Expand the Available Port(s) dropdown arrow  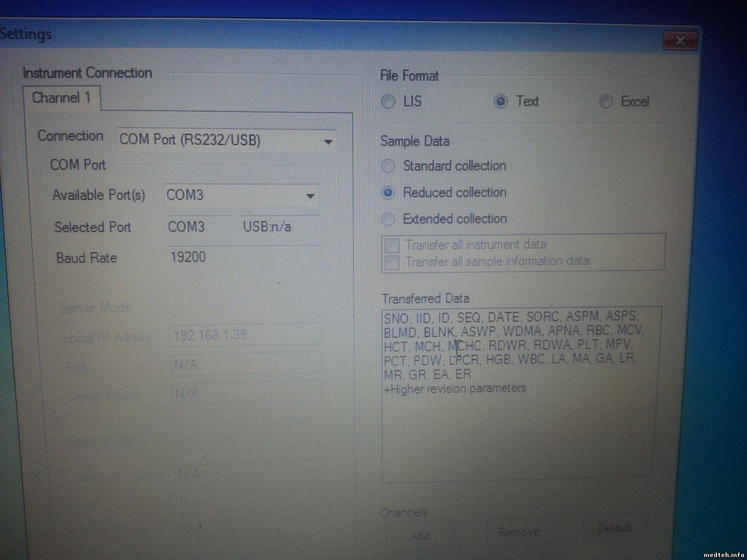pyautogui.click(x=310, y=196)
